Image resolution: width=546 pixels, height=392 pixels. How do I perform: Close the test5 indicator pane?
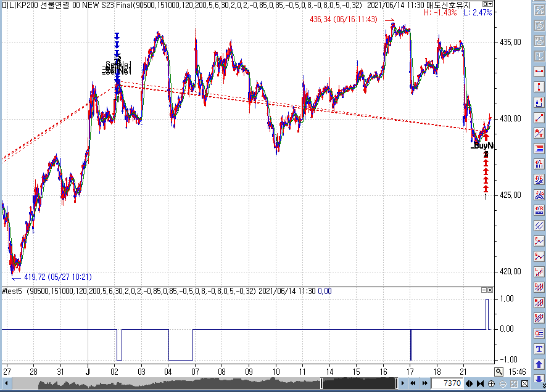point(490,290)
